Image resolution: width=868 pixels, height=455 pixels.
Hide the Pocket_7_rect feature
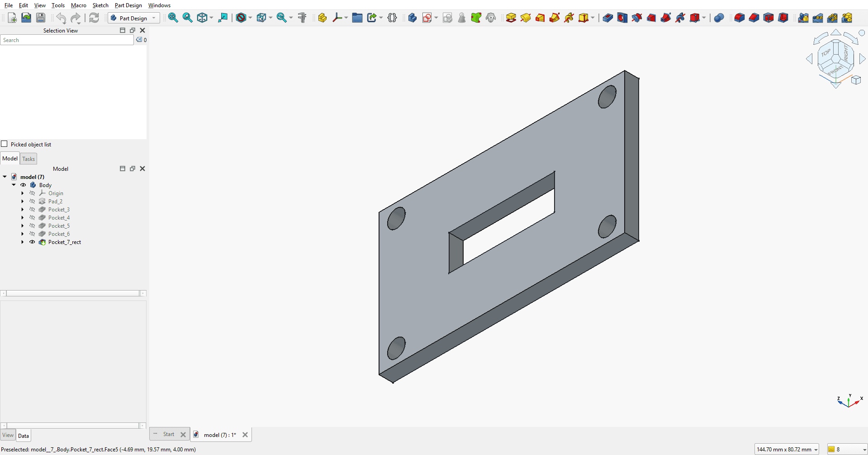pyautogui.click(x=32, y=242)
